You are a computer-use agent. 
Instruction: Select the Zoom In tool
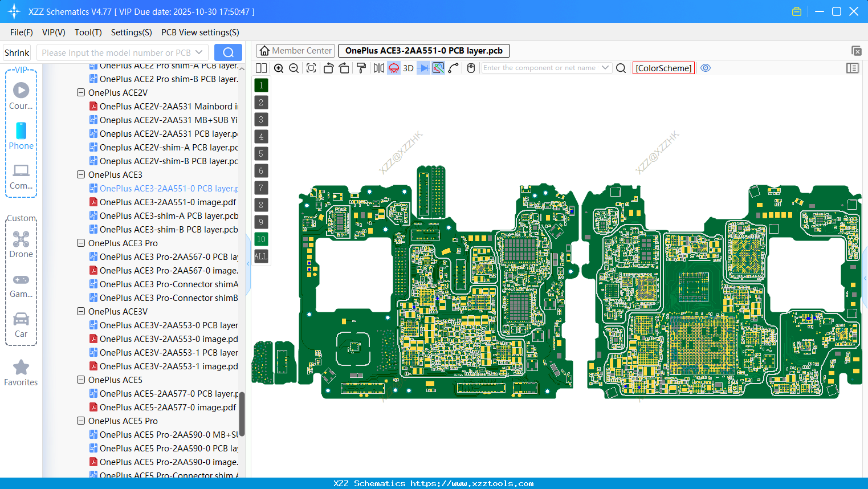pyautogui.click(x=279, y=68)
